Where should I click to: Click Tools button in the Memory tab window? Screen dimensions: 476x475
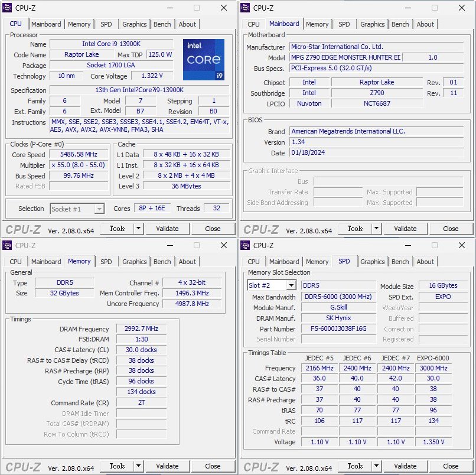click(x=117, y=466)
